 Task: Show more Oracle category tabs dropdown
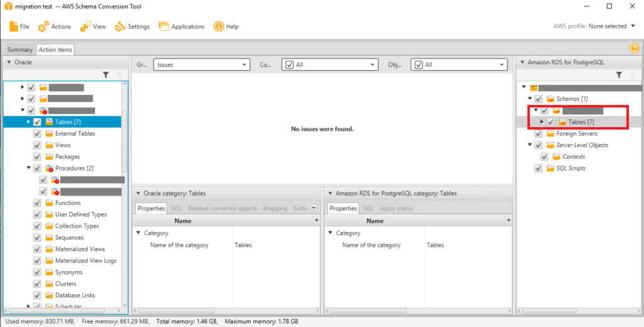tap(313, 208)
